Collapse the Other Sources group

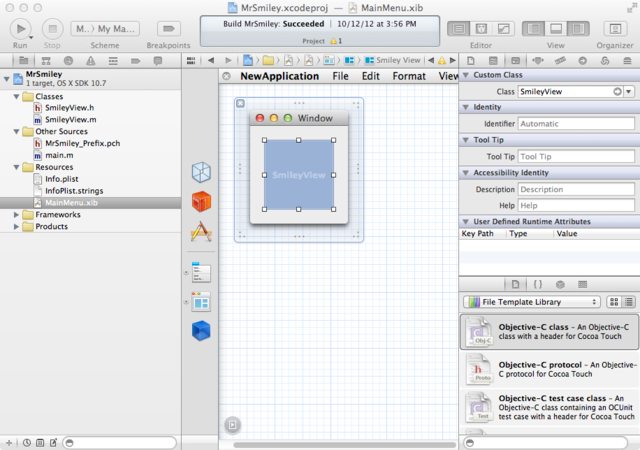click(16, 131)
